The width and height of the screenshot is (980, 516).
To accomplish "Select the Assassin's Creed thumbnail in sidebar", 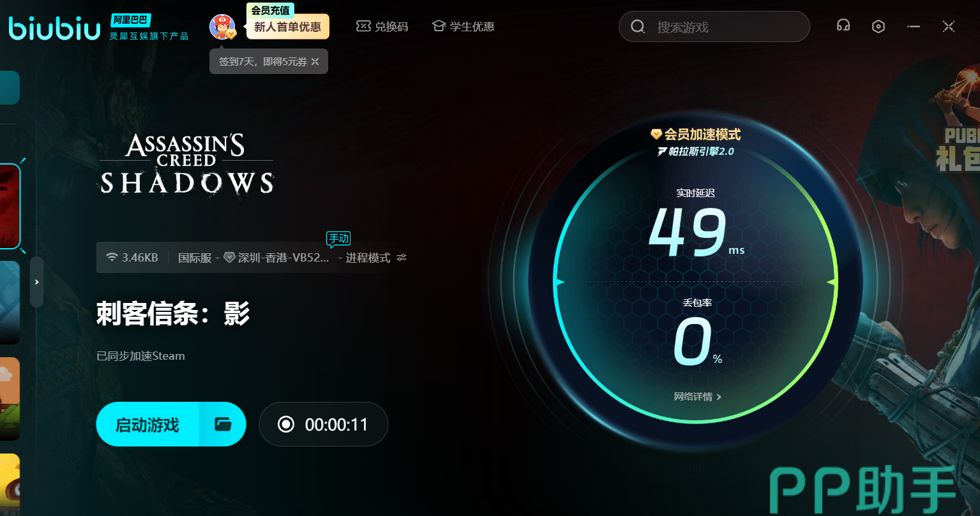I will [10, 206].
